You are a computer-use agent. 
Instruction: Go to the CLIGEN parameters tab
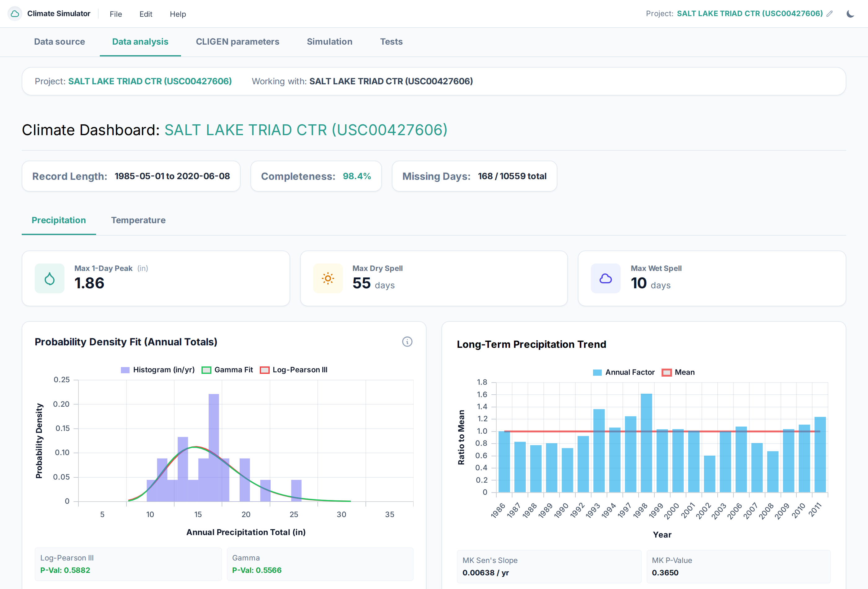coord(237,42)
